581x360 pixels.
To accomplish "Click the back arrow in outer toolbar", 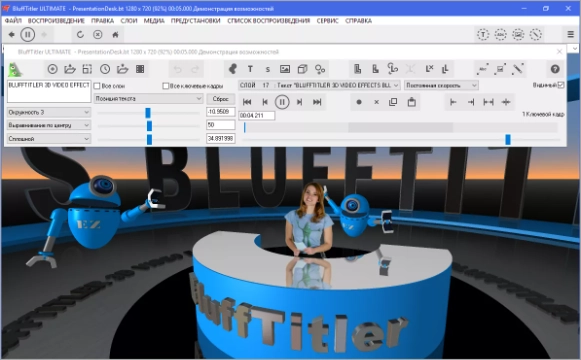I will (11, 34).
